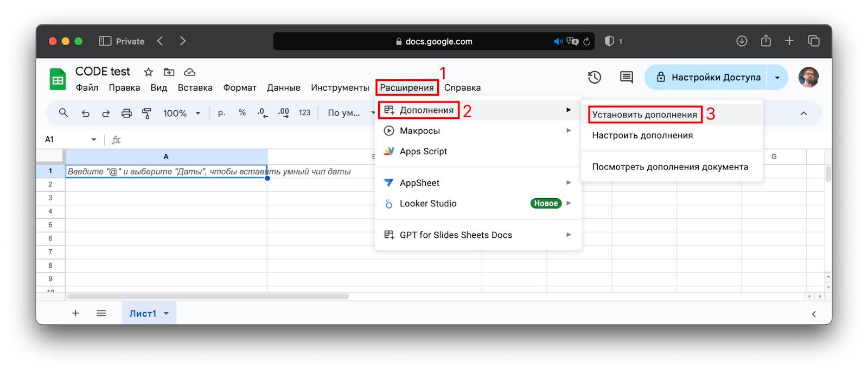Screen dimensions: 868x372
Task: Click the search magnifier in toolbar
Action: pyautogui.click(x=63, y=113)
